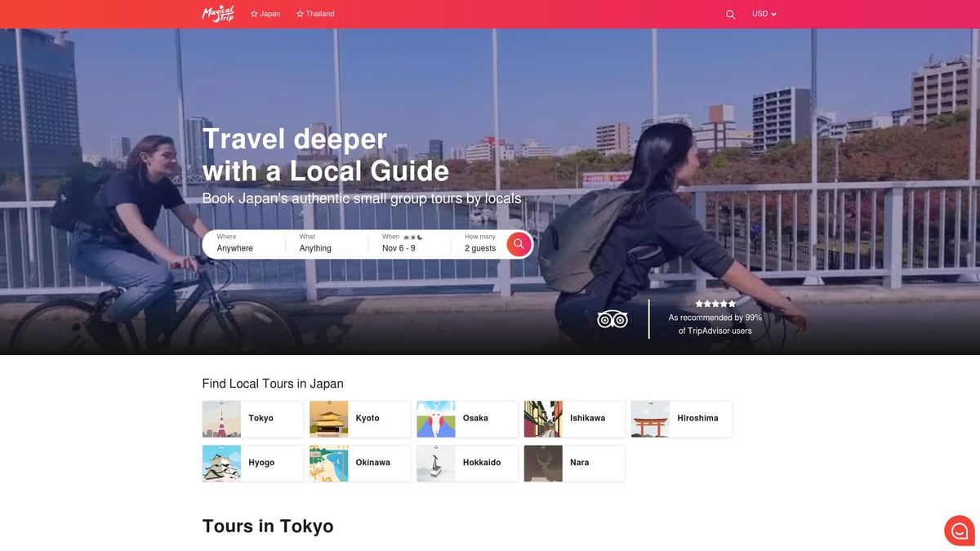980x551 pixels.
Task: Click the five-star TripAdvisor rating
Action: tap(715, 303)
